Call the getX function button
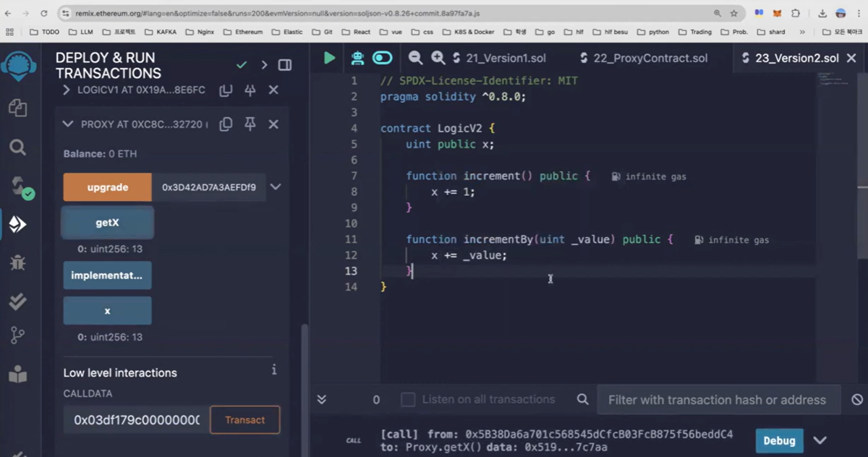This screenshot has width=868, height=457. (108, 223)
